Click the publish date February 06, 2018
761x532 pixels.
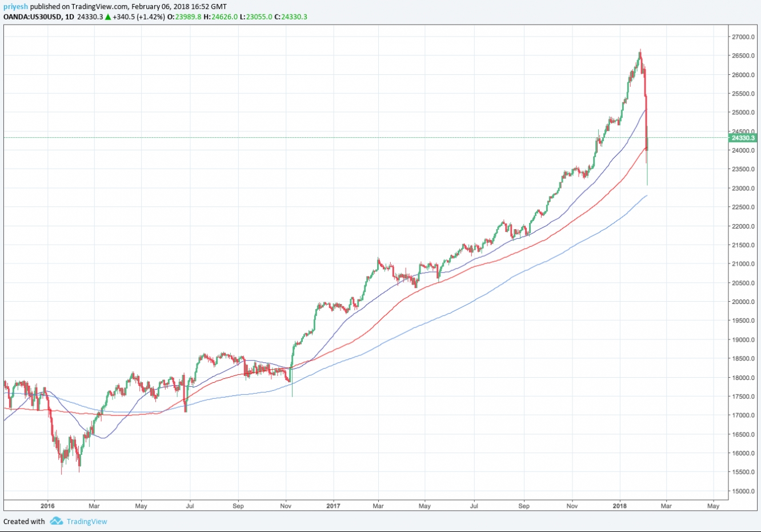(161, 7)
